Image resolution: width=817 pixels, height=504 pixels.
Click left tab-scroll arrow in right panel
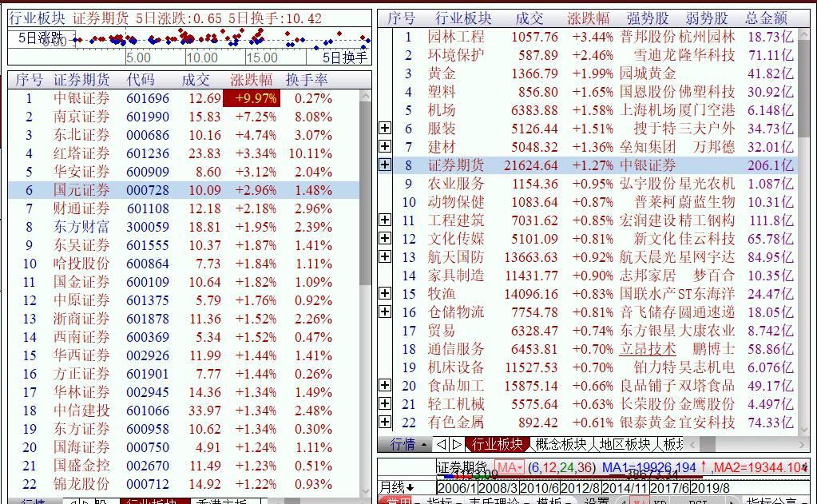(441, 444)
